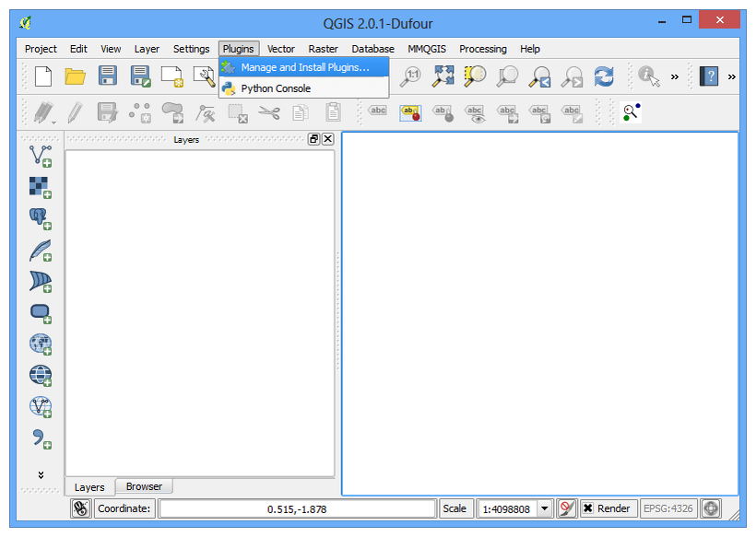The height and width of the screenshot is (537, 756).
Task: Add a raster layer
Action: click(41, 187)
